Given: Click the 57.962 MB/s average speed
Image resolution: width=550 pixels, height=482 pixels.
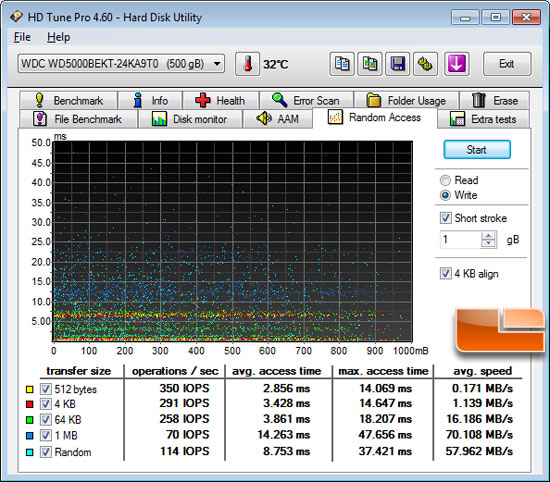Looking at the screenshot, I should (x=479, y=451).
